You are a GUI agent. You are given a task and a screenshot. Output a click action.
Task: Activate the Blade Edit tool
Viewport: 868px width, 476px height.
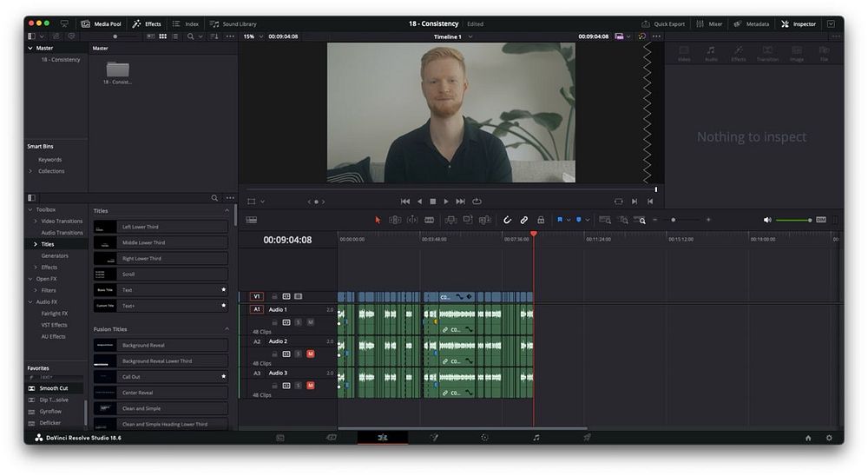pyautogui.click(x=429, y=220)
